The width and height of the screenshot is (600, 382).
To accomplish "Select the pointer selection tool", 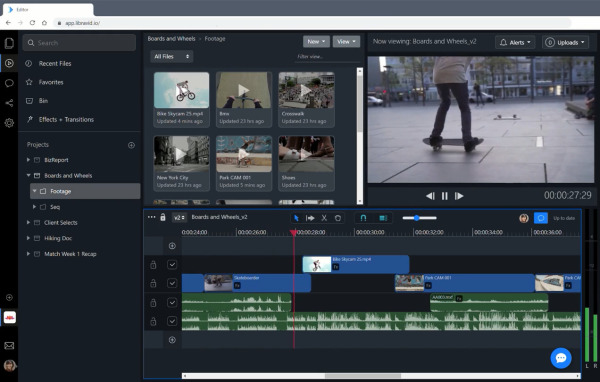I will tap(296, 218).
